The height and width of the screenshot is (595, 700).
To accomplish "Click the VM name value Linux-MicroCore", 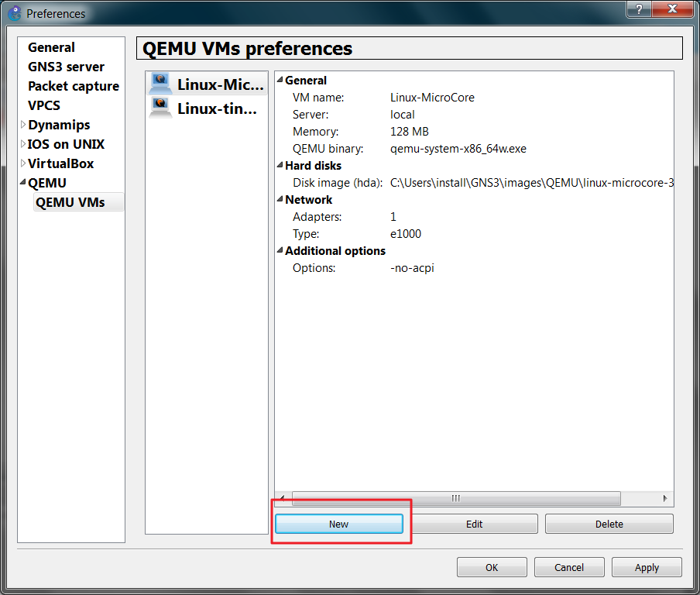I will click(x=432, y=98).
